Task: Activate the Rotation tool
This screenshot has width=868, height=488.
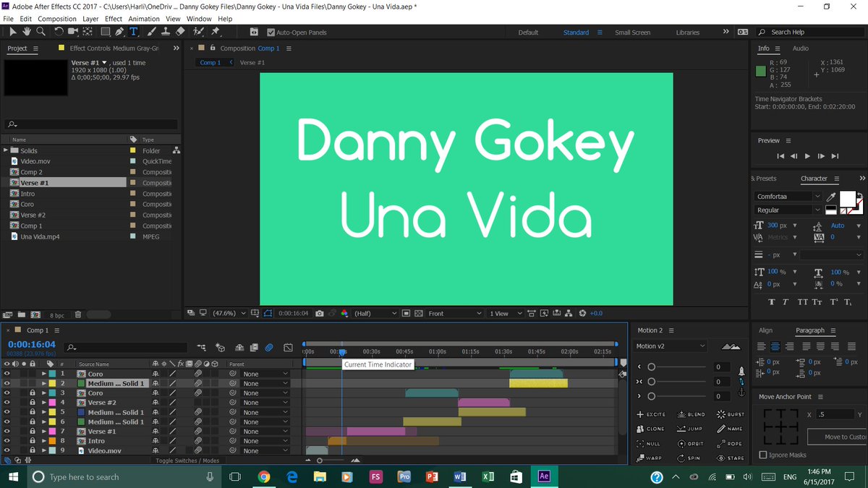Action: point(59,32)
